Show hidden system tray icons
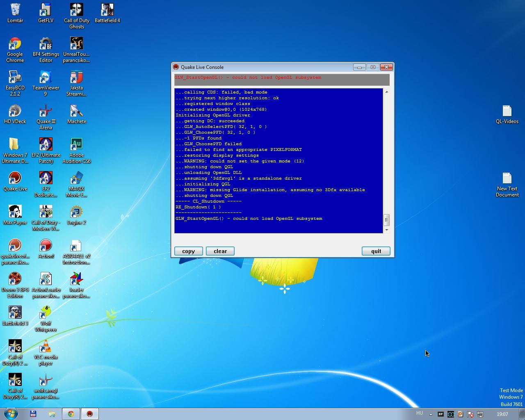Image resolution: width=525 pixels, height=420 pixels. coord(431,414)
